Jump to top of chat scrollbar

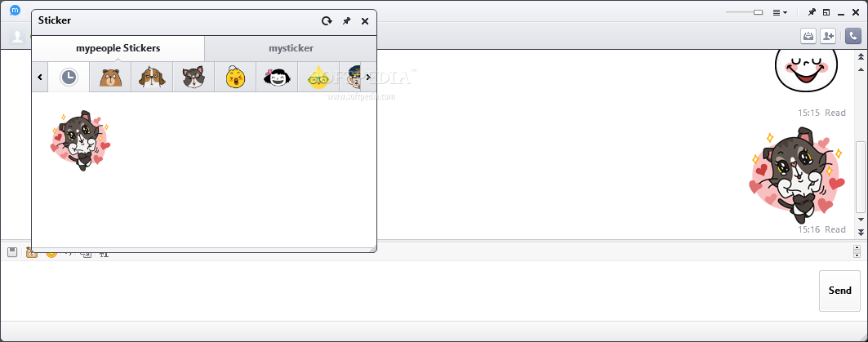[x=861, y=56]
